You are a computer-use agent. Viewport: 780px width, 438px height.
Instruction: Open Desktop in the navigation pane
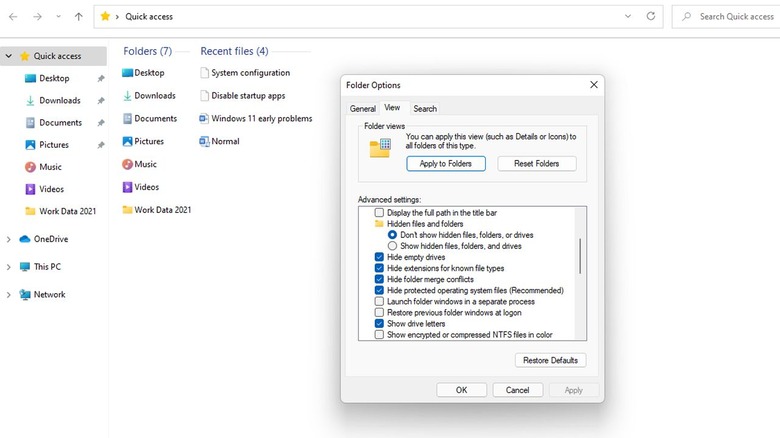coord(54,78)
